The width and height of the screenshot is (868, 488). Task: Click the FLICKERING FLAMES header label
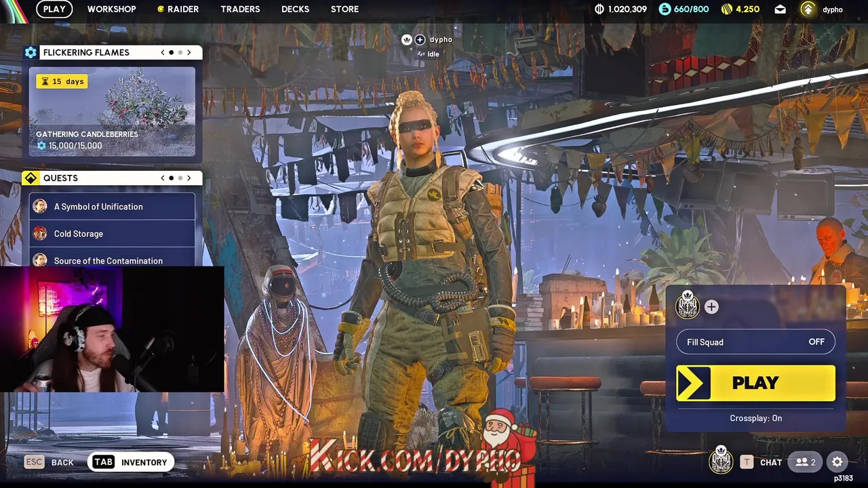[86, 52]
